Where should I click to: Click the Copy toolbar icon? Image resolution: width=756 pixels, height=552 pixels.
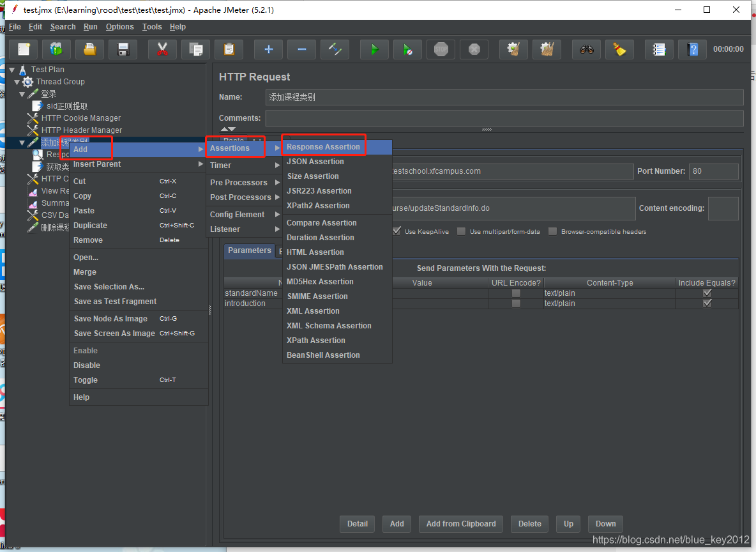196,49
